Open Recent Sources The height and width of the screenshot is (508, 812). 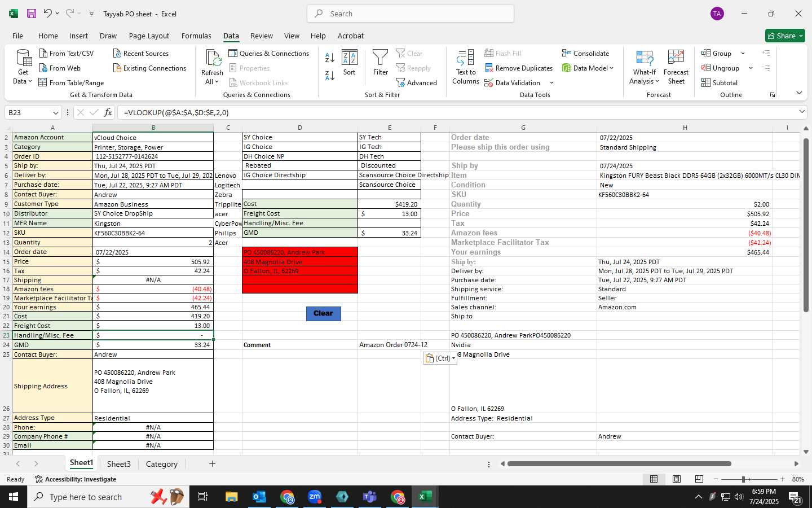pyautogui.click(x=141, y=53)
